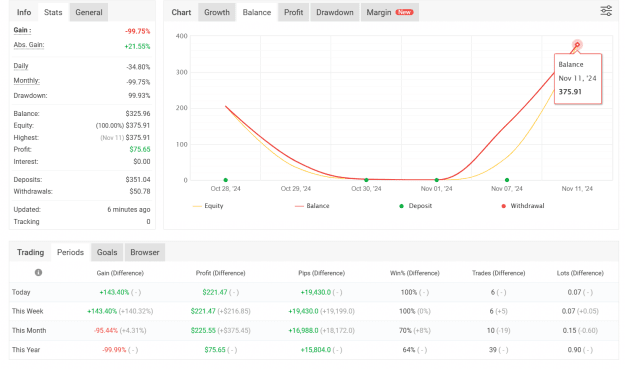625x369 pixels.
Task: Click the Monthly label in Stats
Action: pos(27,81)
